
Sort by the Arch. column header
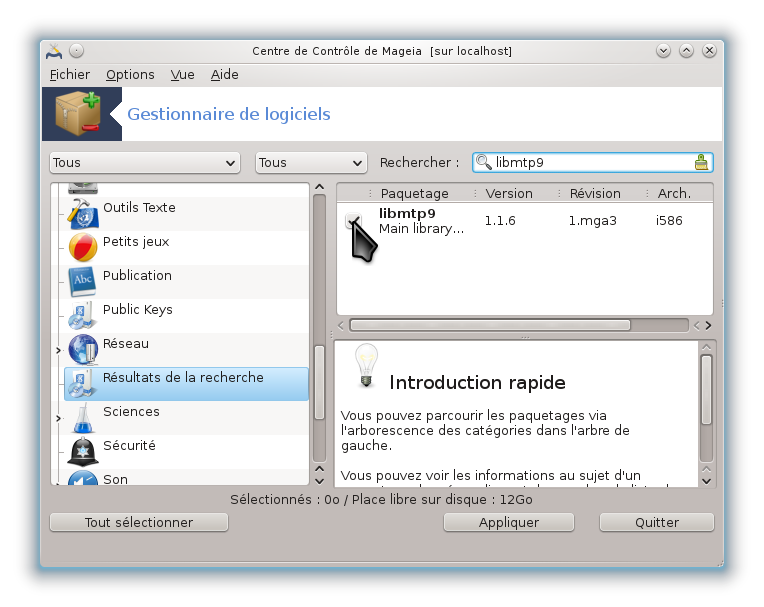pyautogui.click(x=674, y=193)
